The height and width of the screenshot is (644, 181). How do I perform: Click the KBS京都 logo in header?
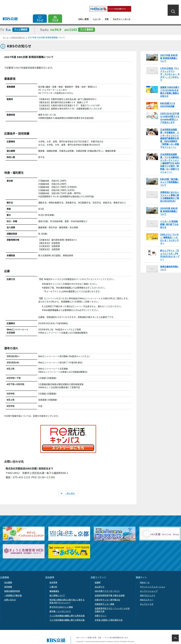(x=10, y=19)
